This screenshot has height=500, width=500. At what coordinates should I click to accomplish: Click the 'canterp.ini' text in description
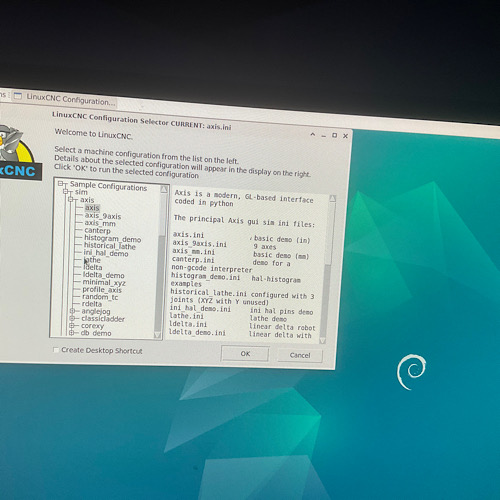click(193, 259)
